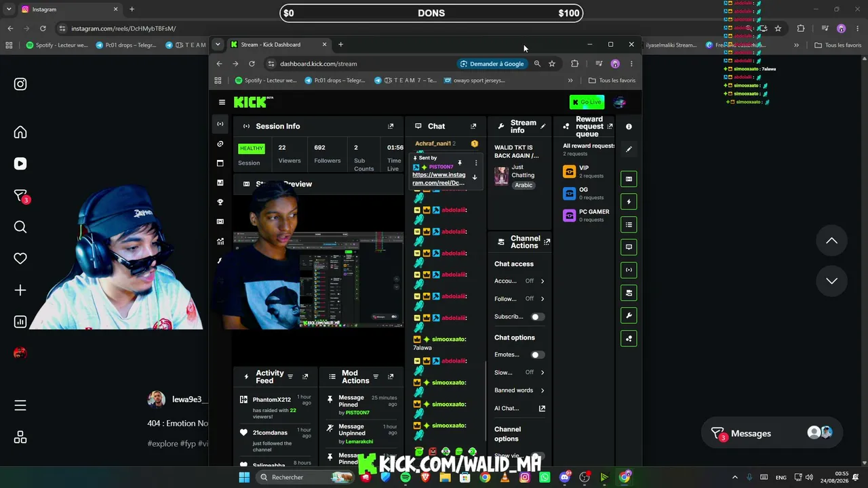
Task: Unpin the pinned chat message
Action: (460, 163)
